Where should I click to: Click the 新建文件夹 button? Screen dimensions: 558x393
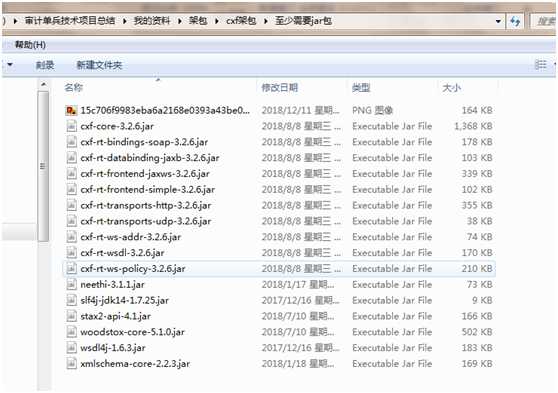[x=99, y=65]
